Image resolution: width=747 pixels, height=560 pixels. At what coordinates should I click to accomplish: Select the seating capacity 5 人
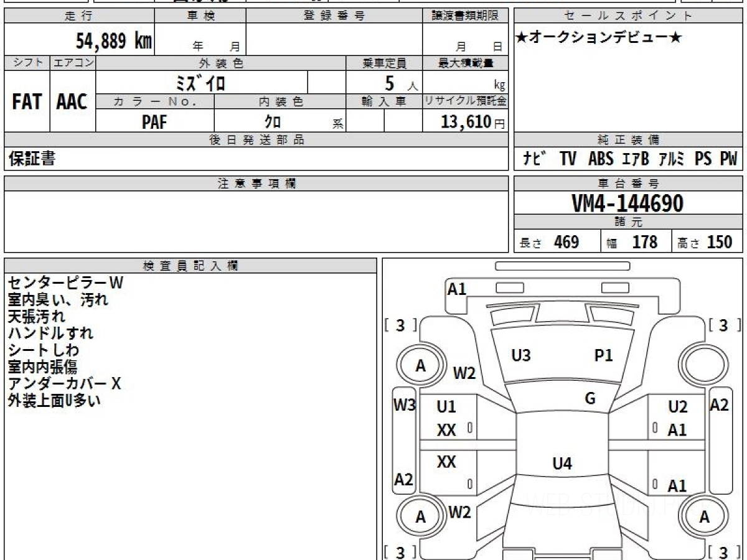point(400,83)
